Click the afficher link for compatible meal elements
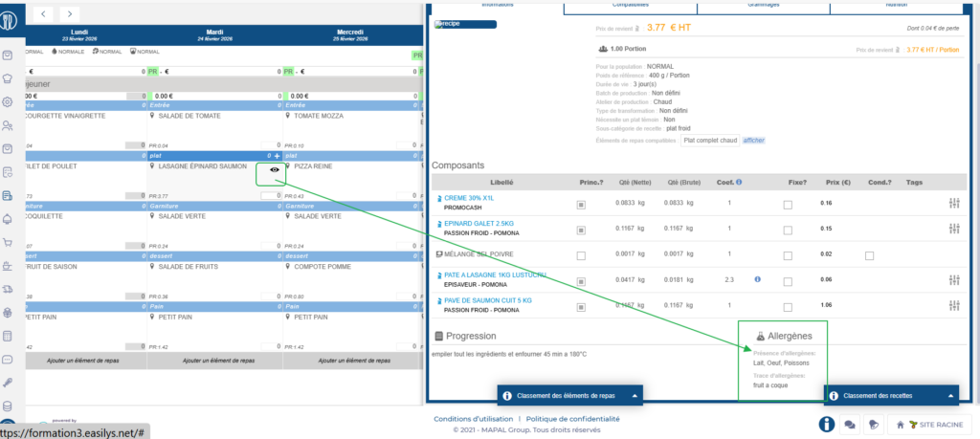 tap(753, 141)
